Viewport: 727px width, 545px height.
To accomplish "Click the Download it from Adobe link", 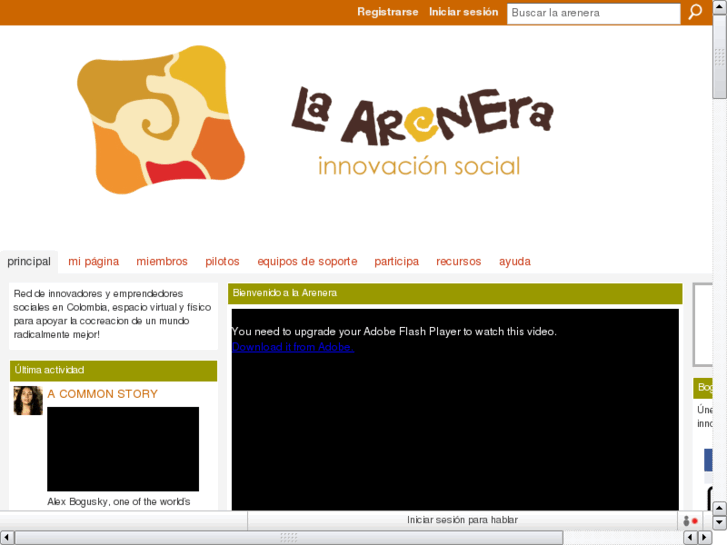I will tap(293, 347).
